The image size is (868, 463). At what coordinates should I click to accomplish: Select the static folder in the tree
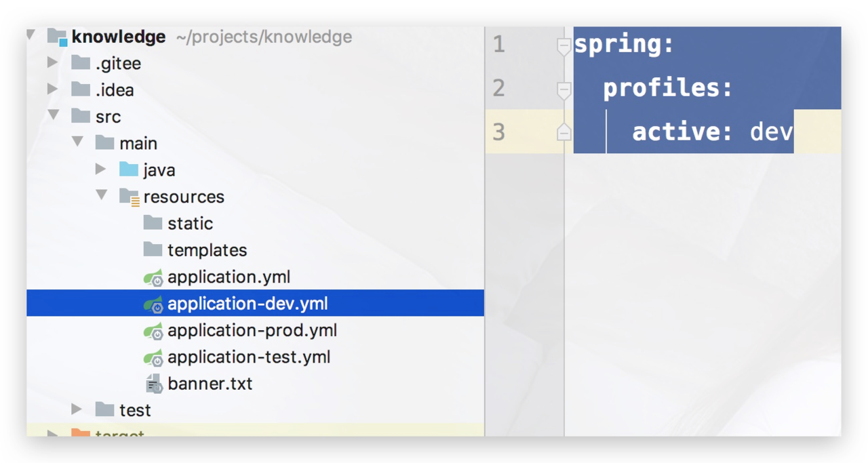point(190,224)
